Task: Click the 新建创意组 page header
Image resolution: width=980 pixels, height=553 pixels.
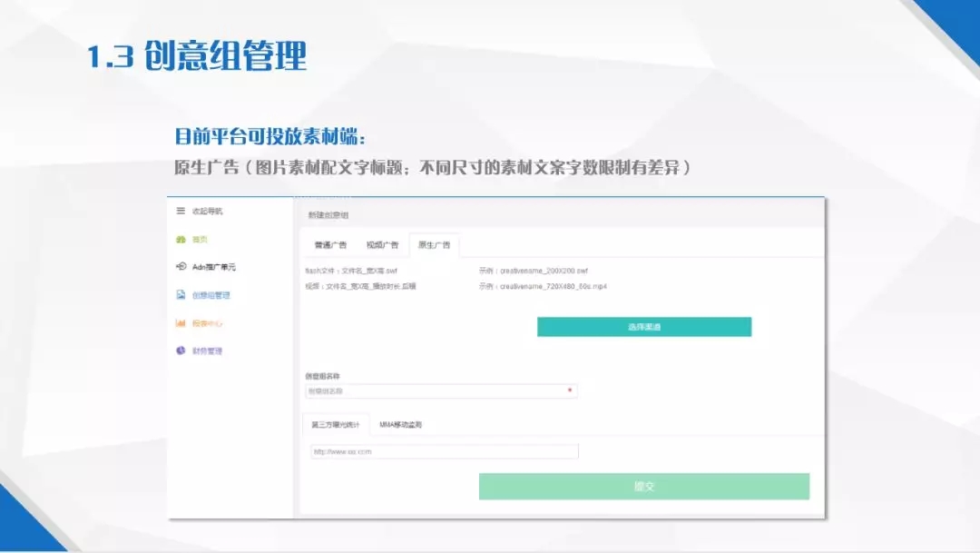Action: pos(328,215)
